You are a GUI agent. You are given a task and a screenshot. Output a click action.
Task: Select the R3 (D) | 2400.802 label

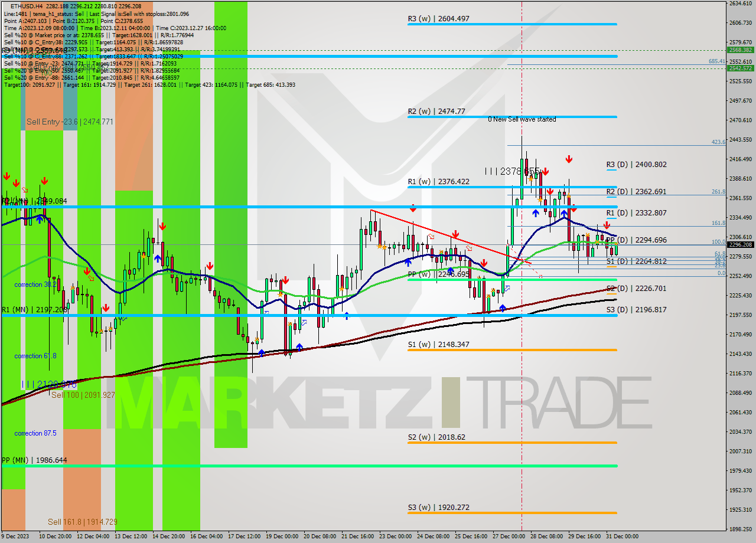[636, 165]
